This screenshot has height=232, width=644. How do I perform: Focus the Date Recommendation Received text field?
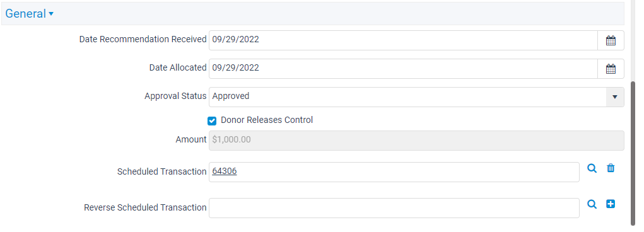point(403,40)
